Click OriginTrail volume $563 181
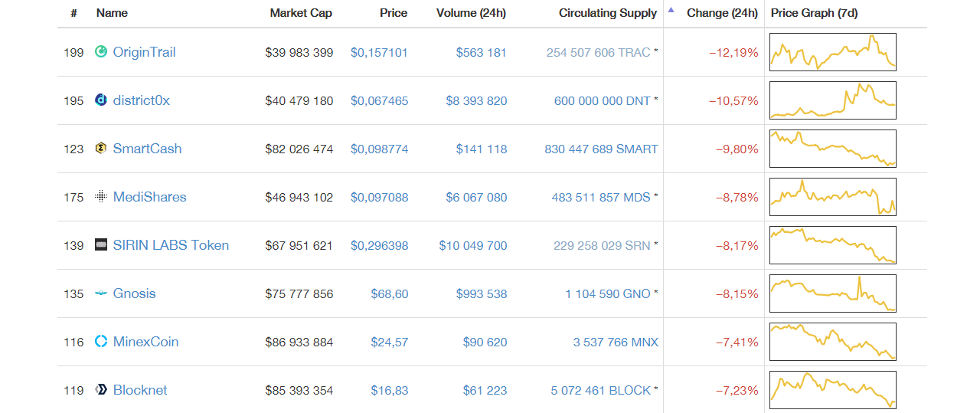Screen dimensions: 980x413 click(481, 52)
